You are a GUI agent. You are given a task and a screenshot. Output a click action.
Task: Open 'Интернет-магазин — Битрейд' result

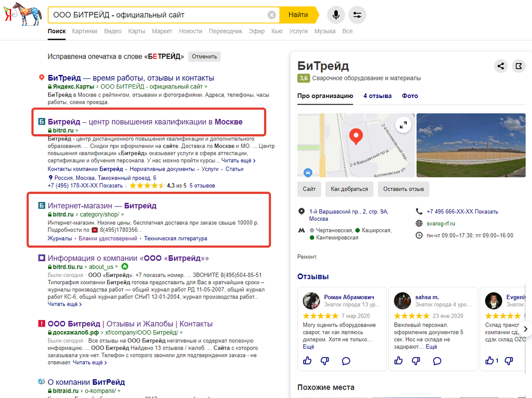(x=102, y=206)
